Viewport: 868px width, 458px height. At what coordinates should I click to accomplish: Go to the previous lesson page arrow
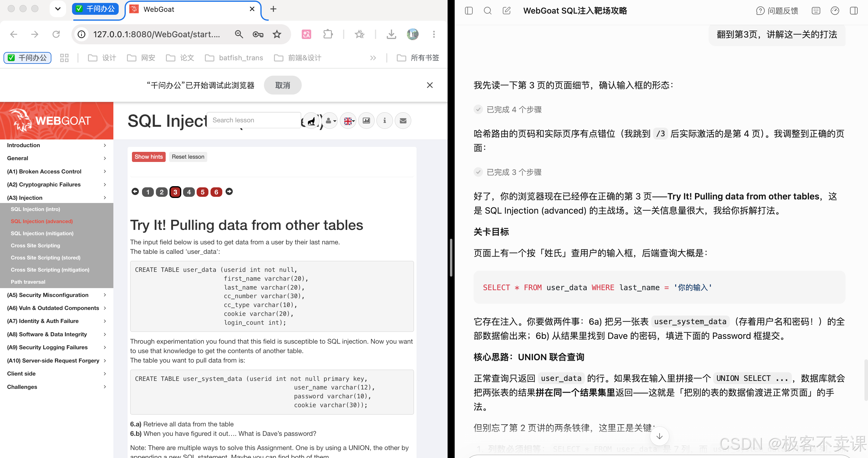coord(135,191)
